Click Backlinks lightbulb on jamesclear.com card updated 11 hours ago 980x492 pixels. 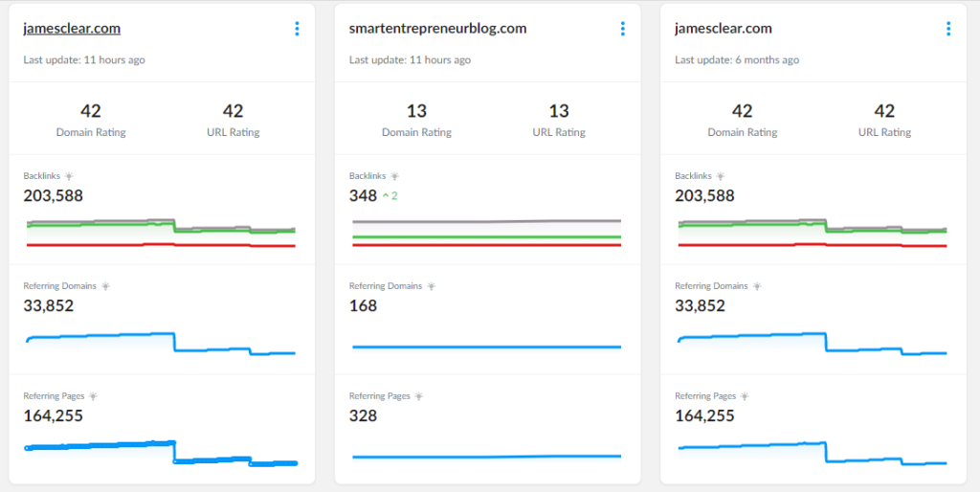click(x=69, y=176)
